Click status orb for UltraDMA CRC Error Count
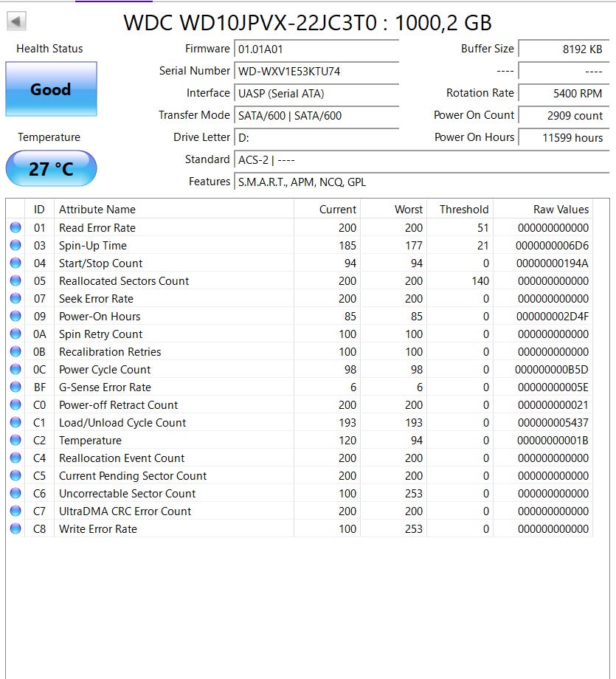 pyautogui.click(x=15, y=511)
